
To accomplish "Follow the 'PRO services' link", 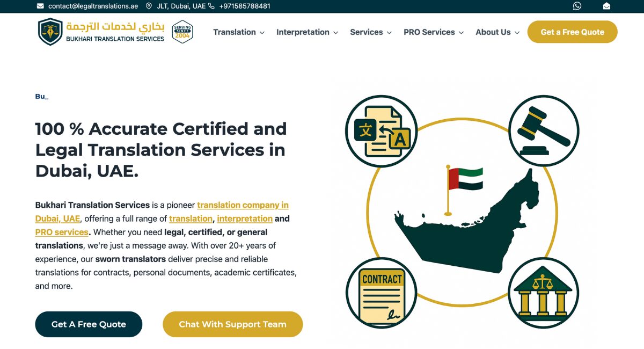I will (62, 232).
